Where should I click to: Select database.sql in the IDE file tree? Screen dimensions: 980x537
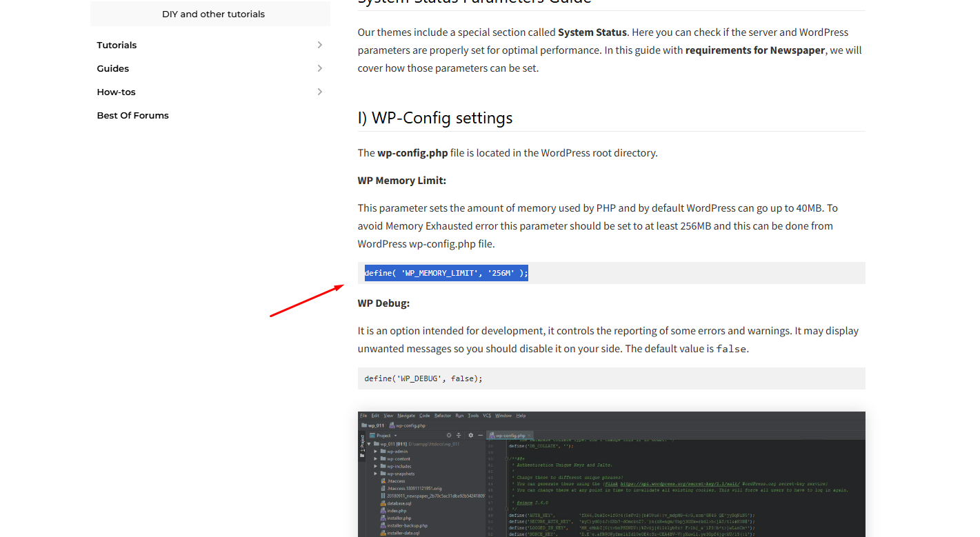tap(397, 503)
